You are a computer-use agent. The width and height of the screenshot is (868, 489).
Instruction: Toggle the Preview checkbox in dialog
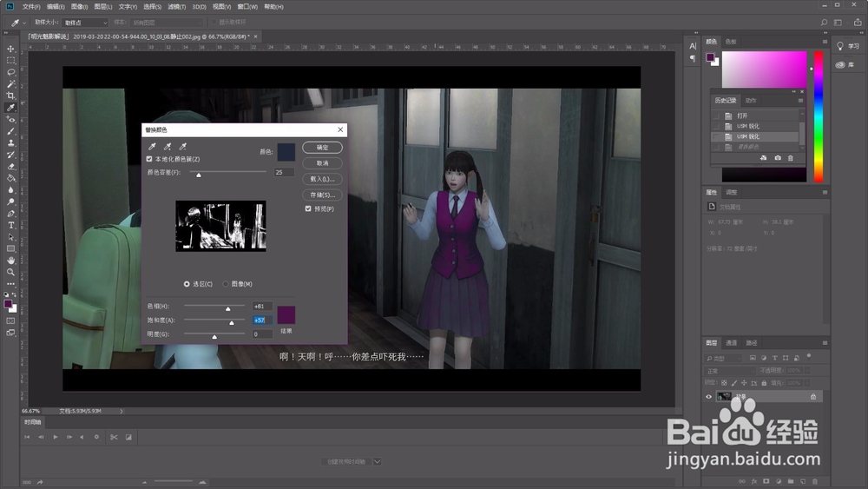[x=308, y=208]
